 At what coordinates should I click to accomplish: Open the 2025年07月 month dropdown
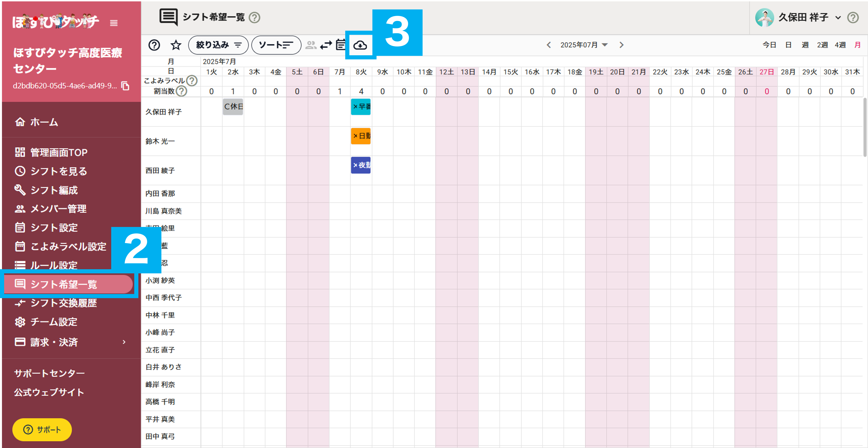(x=584, y=45)
